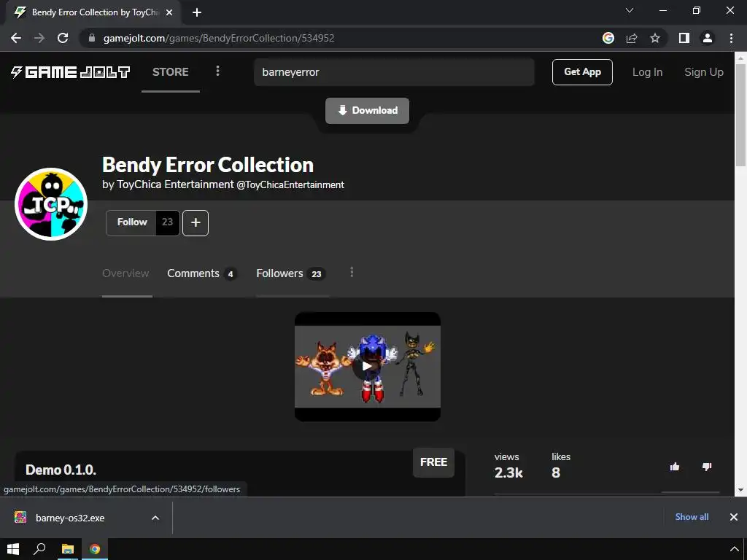Click the Demo 0.1.0. package title
The height and width of the screenshot is (560, 747).
[61, 470]
